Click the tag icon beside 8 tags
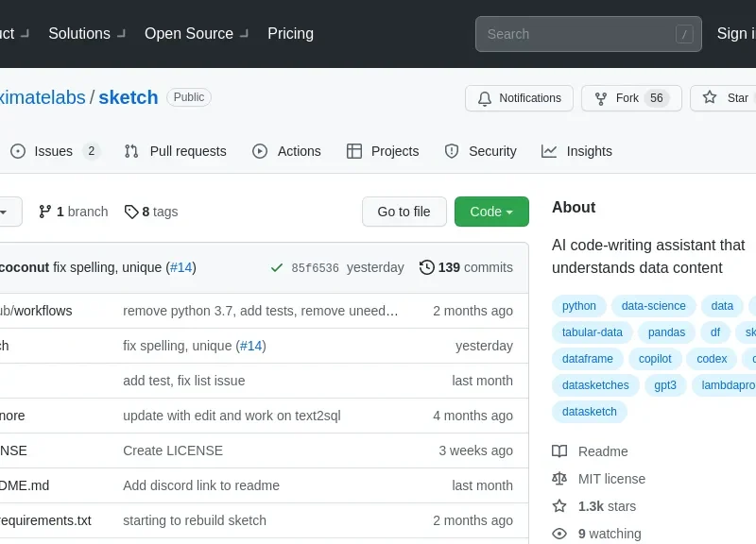The image size is (756, 544). pyautogui.click(x=131, y=212)
